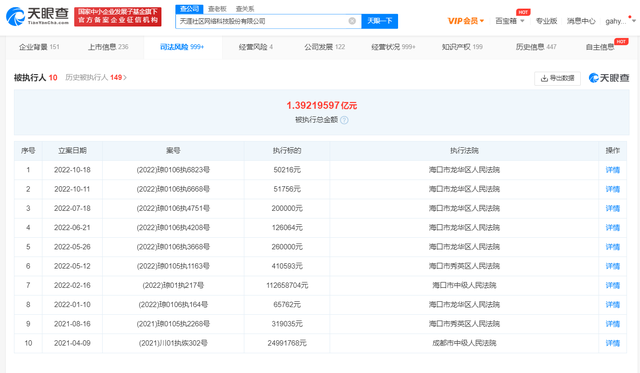The image size is (640, 373).
Task: Click 成都市中级人民法院 court cell
Action: 464,343
